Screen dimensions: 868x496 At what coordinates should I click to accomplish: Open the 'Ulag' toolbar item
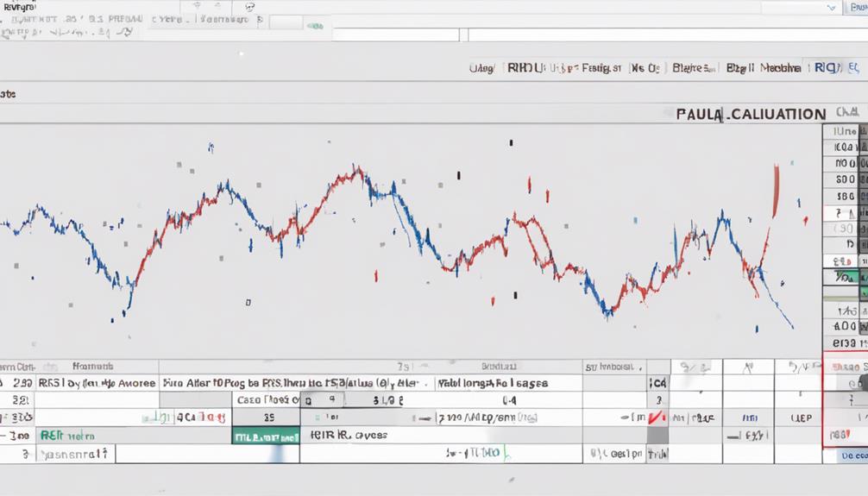point(481,69)
